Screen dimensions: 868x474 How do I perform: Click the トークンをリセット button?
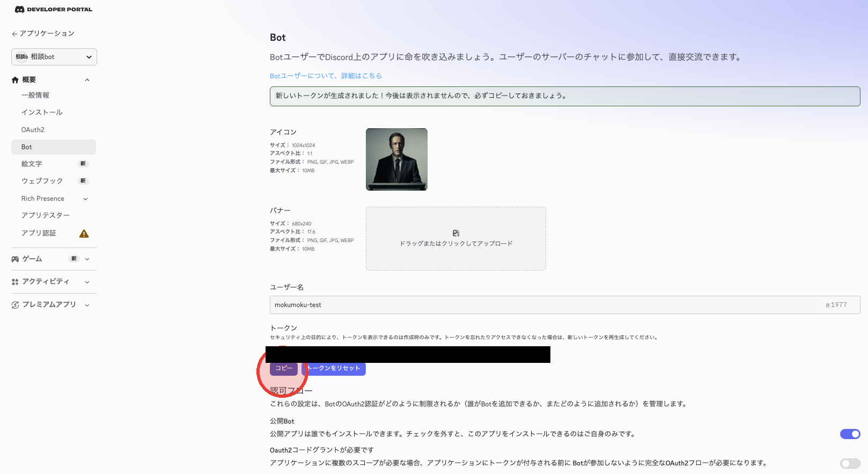(x=334, y=368)
